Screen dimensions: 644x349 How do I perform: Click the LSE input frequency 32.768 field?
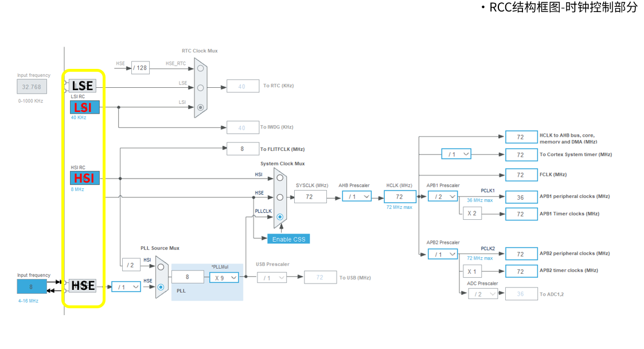(32, 87)
